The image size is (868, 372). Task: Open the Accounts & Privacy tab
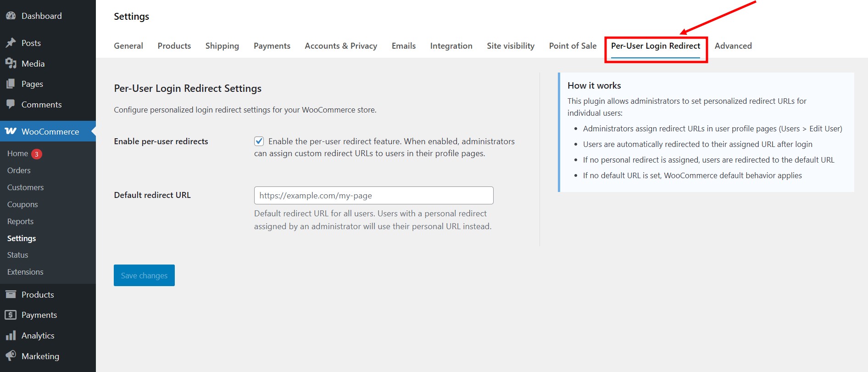[x=341, y=46]
